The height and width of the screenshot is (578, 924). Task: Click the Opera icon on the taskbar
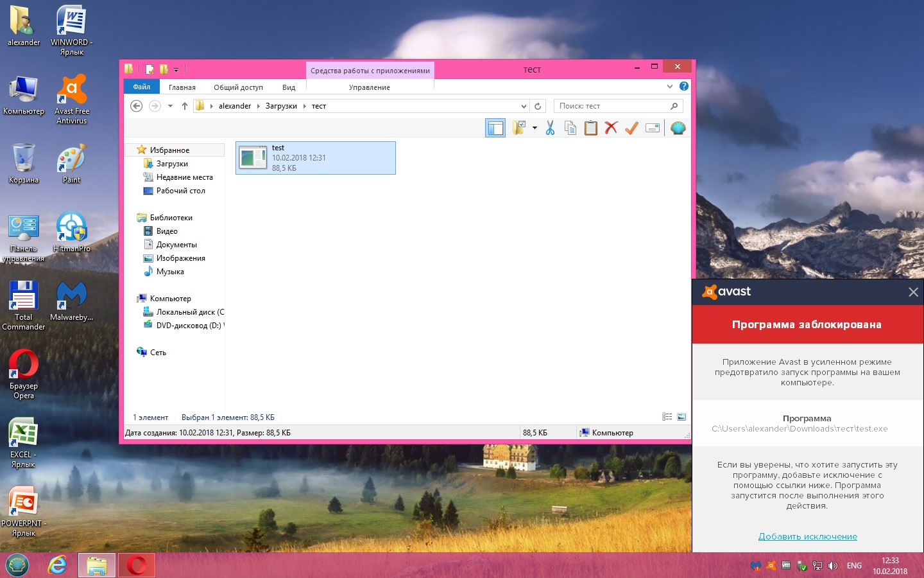click(x=136, y=565)
